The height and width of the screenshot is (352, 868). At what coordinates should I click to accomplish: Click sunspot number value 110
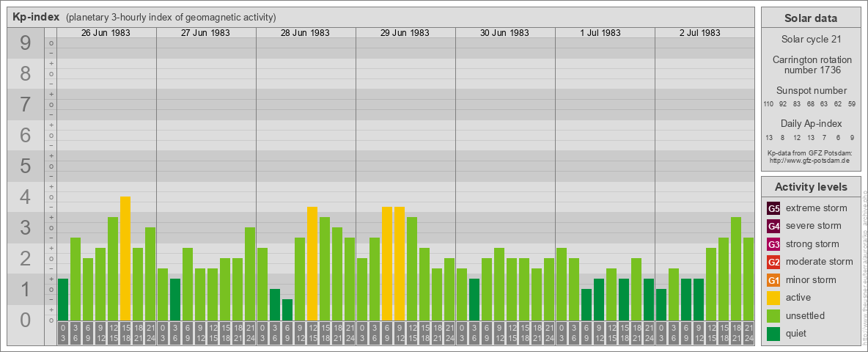pyautogui.click(x=768, y=104)
